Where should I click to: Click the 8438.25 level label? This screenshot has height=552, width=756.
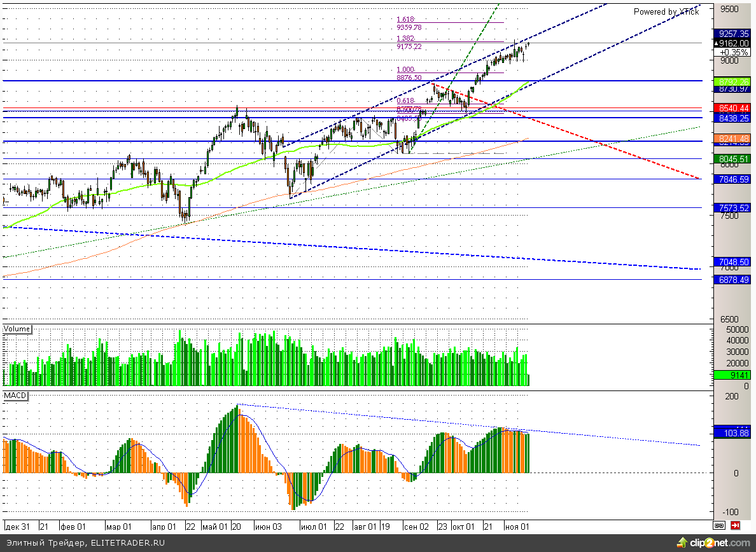pyautogui.click(x=731, y=118)
